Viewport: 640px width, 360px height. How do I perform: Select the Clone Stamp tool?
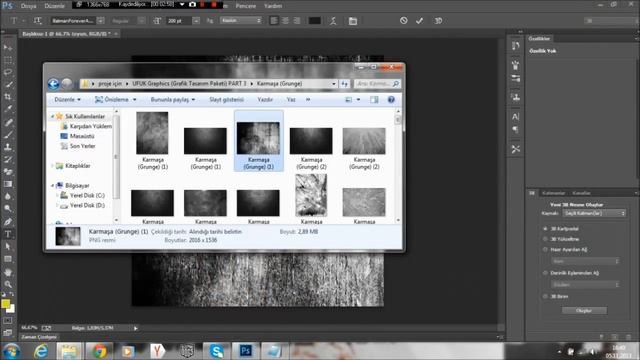pyautogui.click(x=8, y=147)
